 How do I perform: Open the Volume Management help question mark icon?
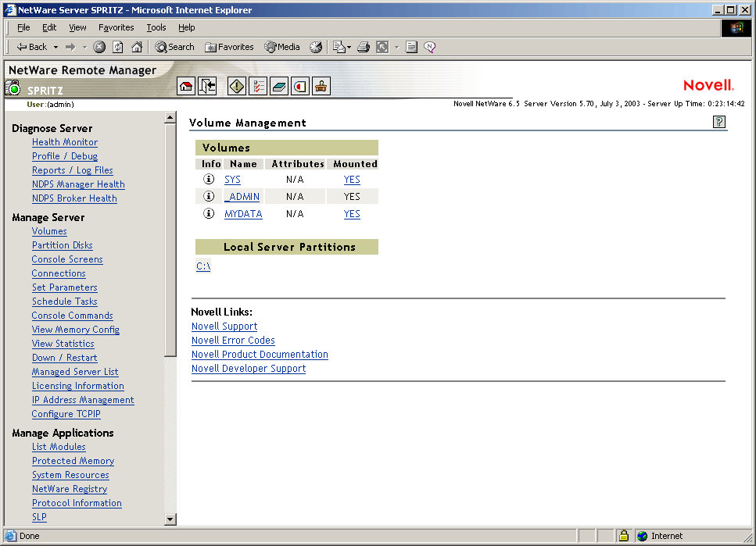[x=718, y=122]
